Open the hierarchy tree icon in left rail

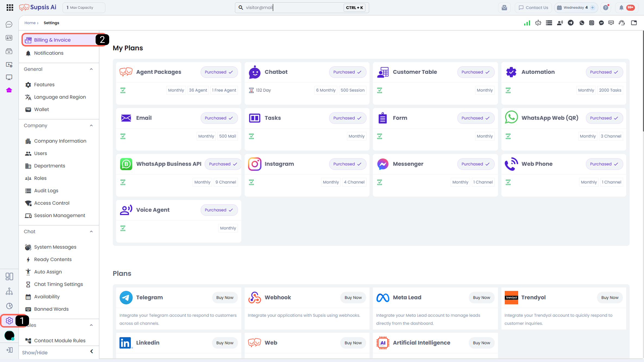9,291
